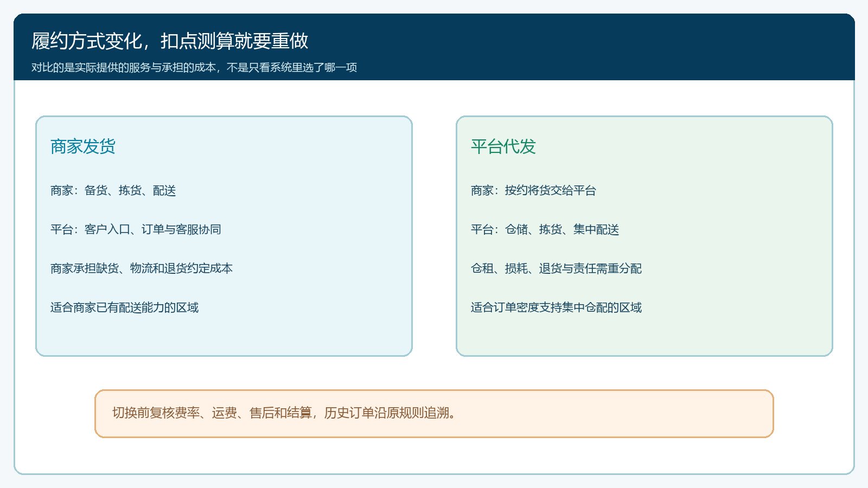Click the text 仓租、损耗、退货与责任需重分配
The height and width of the screenshot is (488, 868).
(557, 268)
